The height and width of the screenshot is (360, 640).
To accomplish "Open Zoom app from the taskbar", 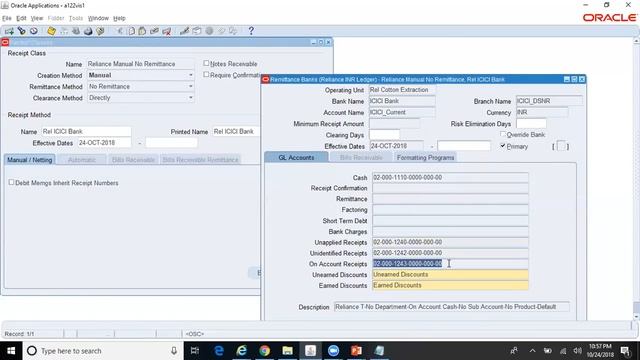I will pos(333,351).
